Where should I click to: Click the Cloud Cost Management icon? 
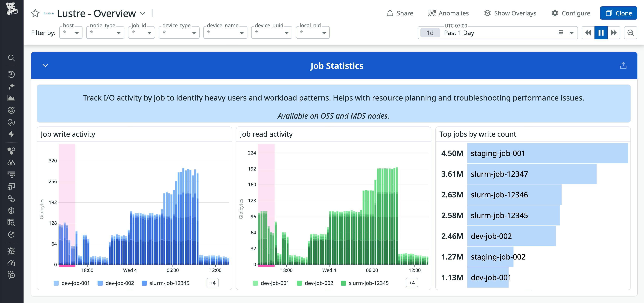click(x=11, y=163)
